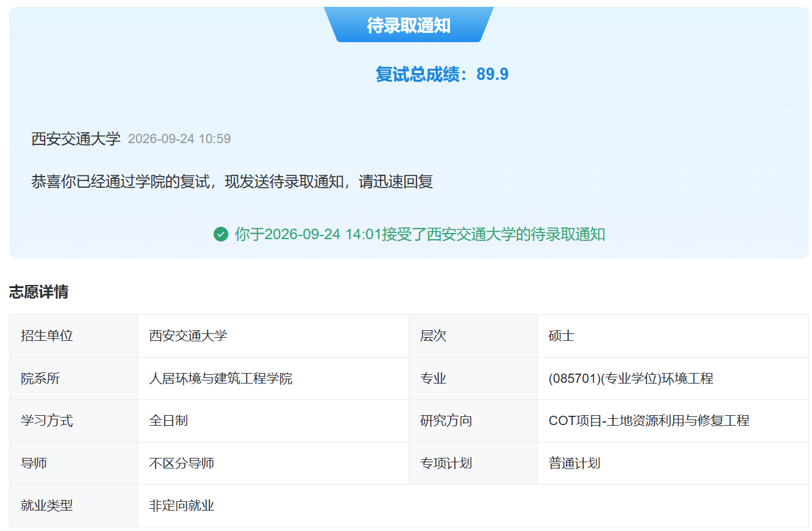This screenshot has width=812, height=531.
Task: Click the 全日制 value cell
Action: [273, 421]
